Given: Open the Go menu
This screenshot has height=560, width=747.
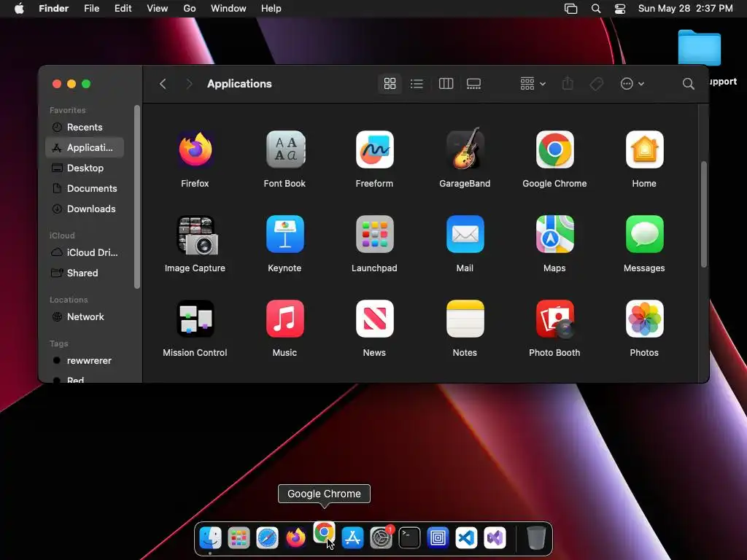Looking at the screenshot, I should [x=189, y=9].
